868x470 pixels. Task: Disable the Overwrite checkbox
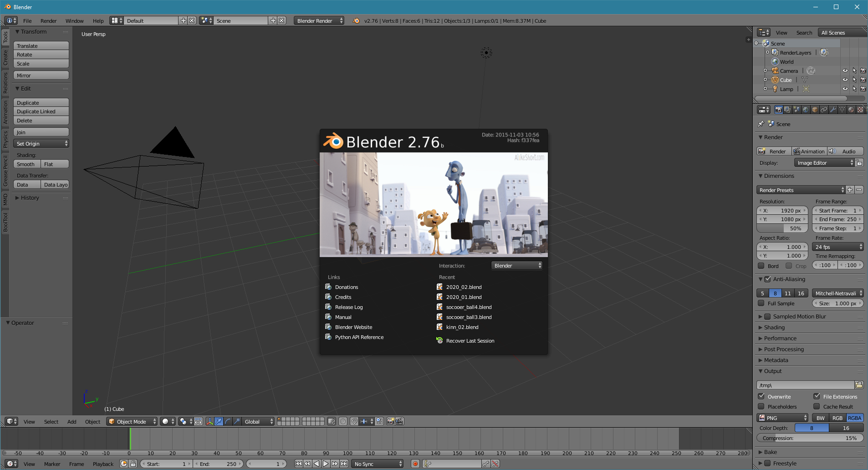[x=761, y=396]
